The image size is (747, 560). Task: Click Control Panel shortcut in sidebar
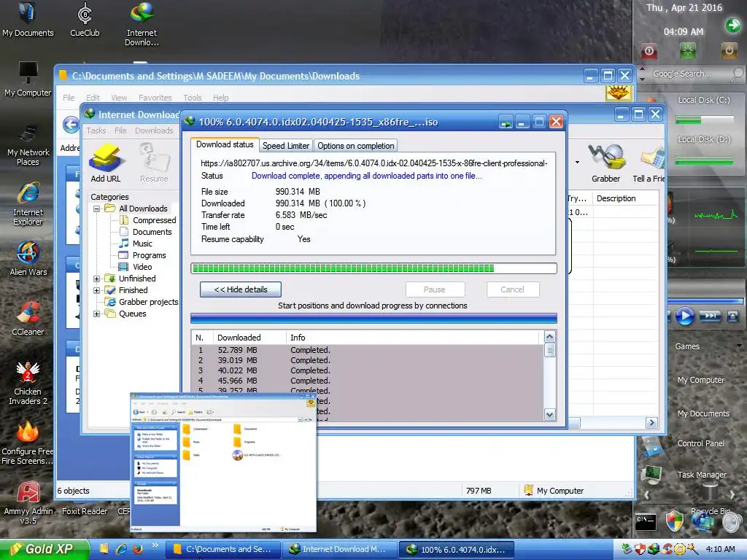coord(701,443)
